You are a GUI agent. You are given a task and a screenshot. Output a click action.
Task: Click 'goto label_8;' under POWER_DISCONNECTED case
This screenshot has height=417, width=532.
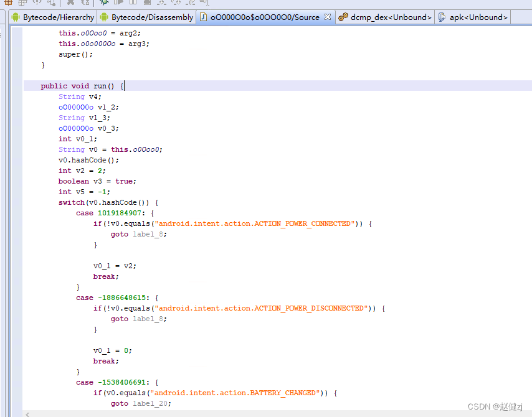(139, 319)
